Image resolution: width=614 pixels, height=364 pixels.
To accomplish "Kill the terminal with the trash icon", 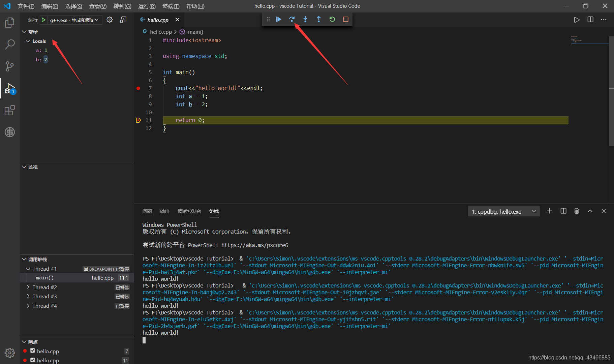I will [576, 211].
